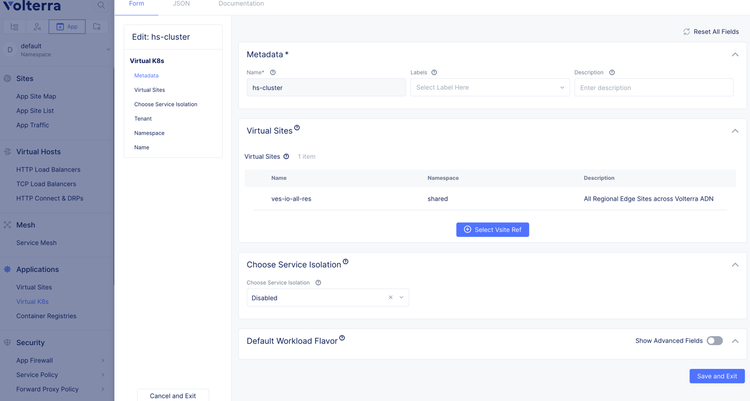The image size is (750, 401).
Task: Open Virtual K8s in sidebar
Action: 33,301
